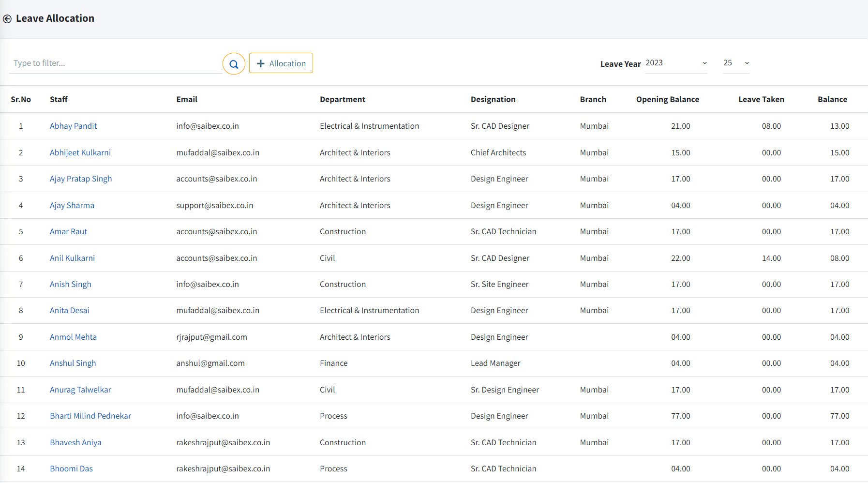868x483 pixels.
Task: Open staff link Anish Singh
Action: tap(71, 284)
